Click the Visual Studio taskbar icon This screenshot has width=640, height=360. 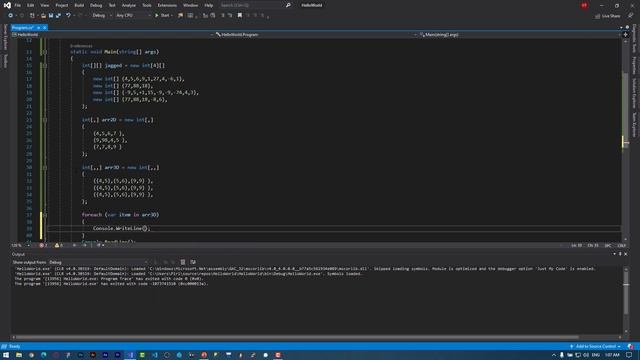(130, 355)
